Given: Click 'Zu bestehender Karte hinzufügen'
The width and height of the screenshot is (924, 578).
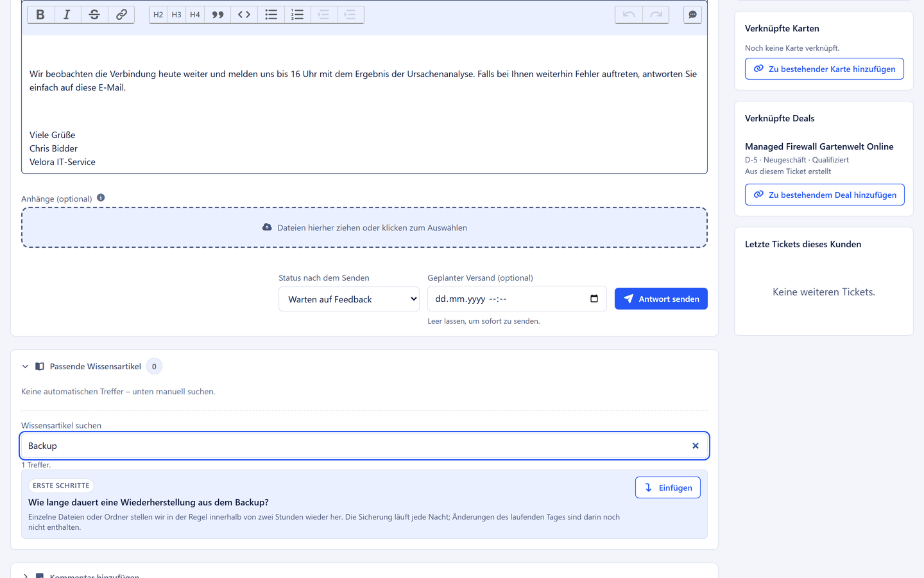Looking at the screenshot, I should pos(825,69).
